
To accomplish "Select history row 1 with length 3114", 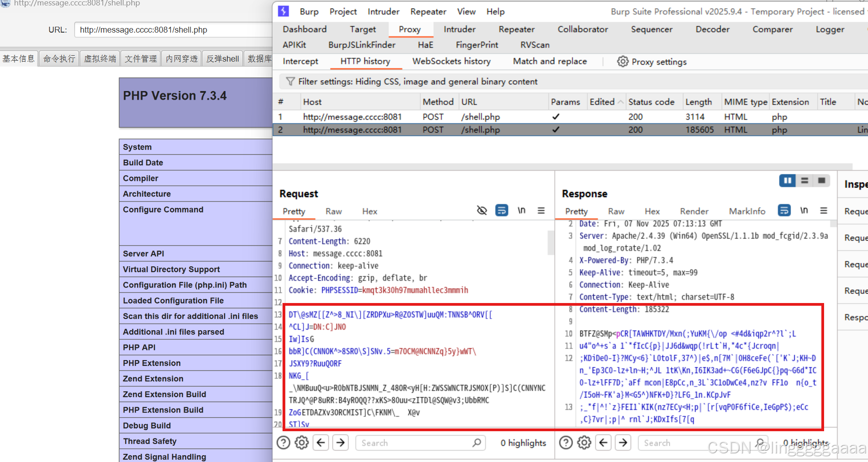I will click(570, 117).
